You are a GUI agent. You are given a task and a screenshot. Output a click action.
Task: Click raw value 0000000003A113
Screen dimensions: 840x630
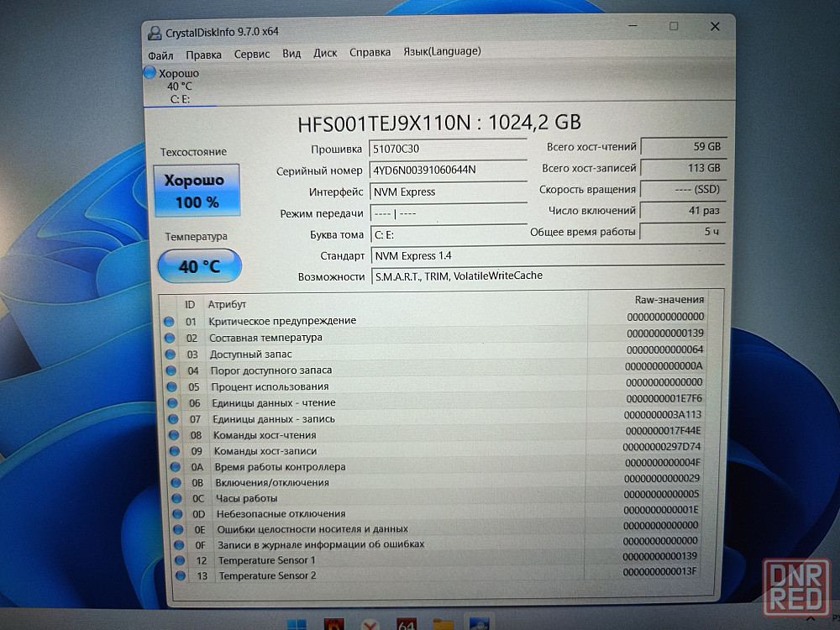click(663, 415)
